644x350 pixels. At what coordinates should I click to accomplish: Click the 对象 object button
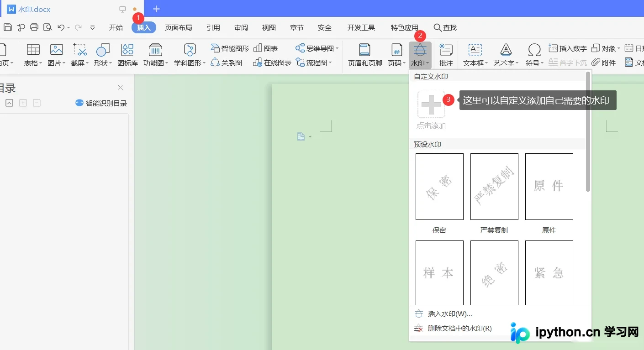click(x=606, y=48)
